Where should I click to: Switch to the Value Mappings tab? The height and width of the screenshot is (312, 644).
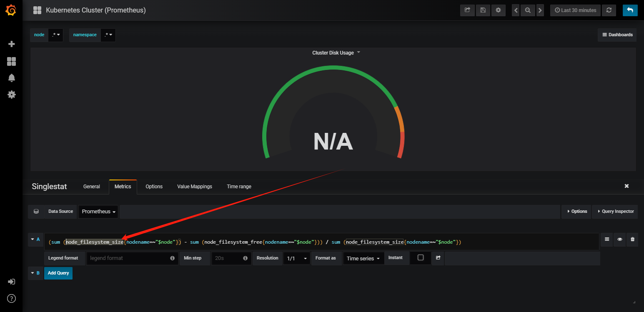point(195,187)
